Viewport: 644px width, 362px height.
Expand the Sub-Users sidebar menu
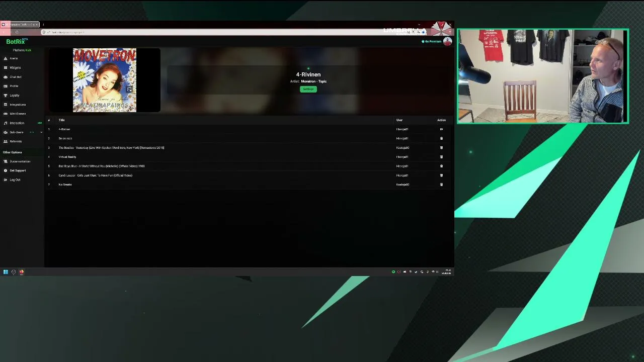coord(41,132)
